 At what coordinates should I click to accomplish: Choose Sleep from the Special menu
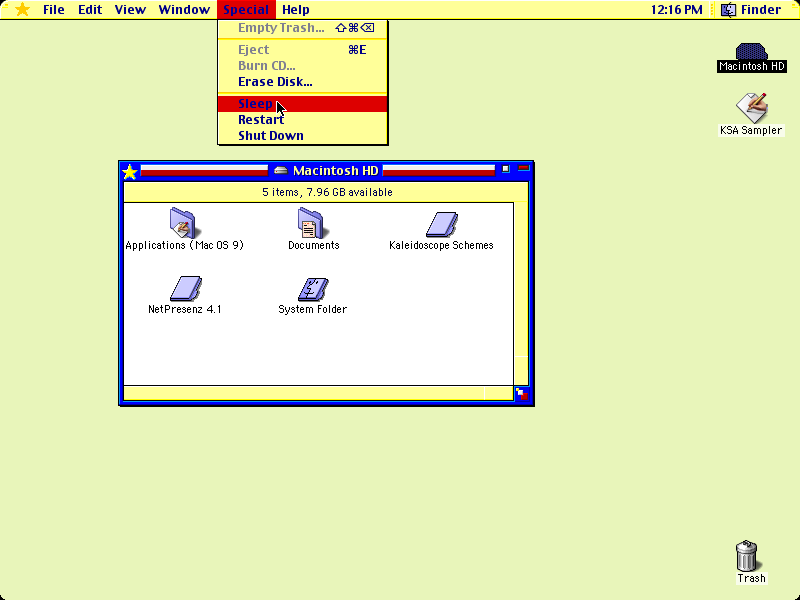(303, 104)
